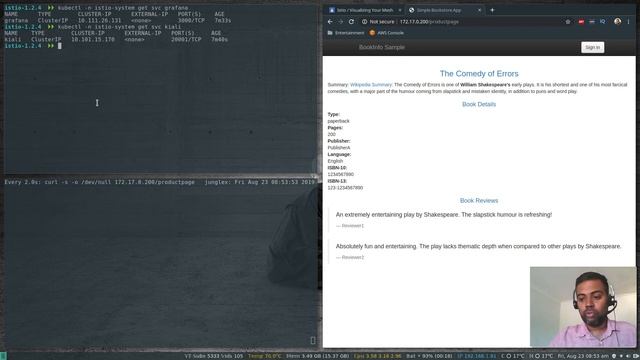Click the address bar URL 172.17.0.200/productpage

[429, 22]
